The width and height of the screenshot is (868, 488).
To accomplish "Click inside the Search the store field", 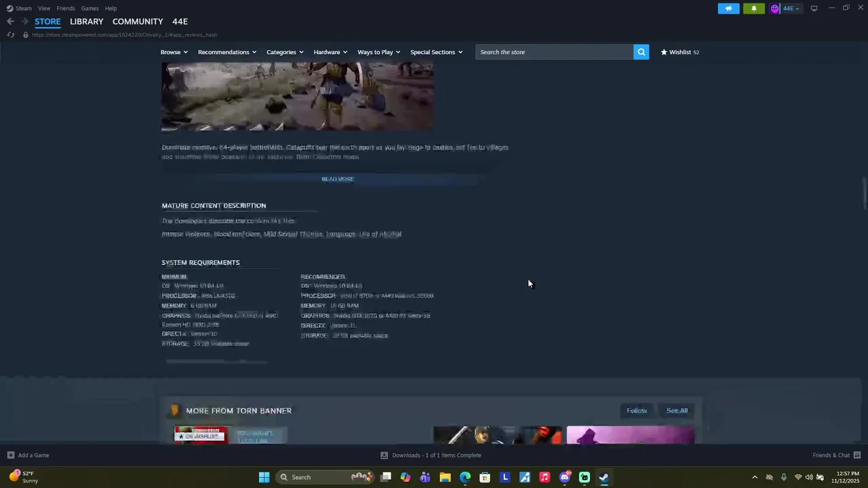I will point(555,52).
